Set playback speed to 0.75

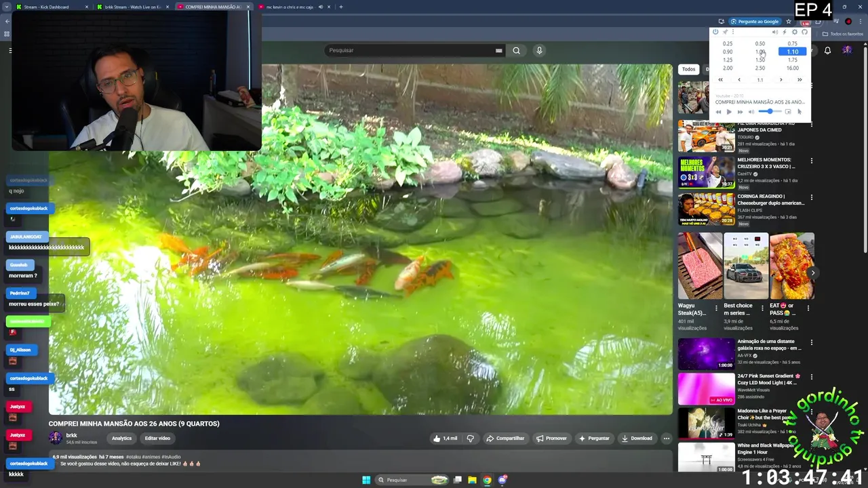[792, 43]
